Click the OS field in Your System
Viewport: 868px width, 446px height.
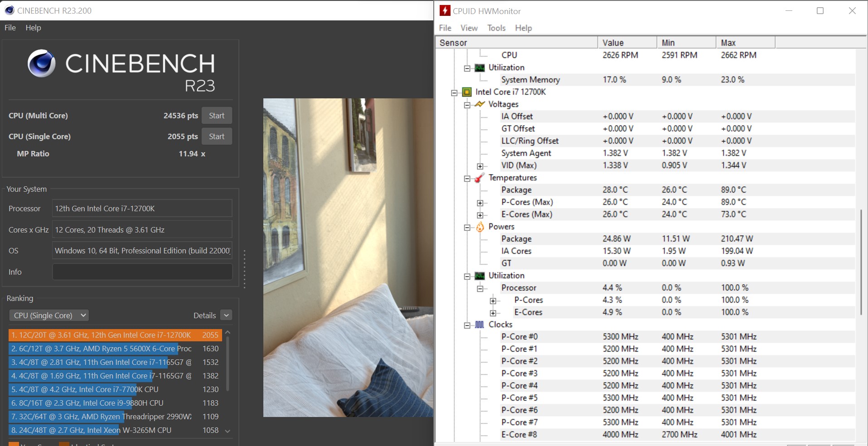point(142,251)
